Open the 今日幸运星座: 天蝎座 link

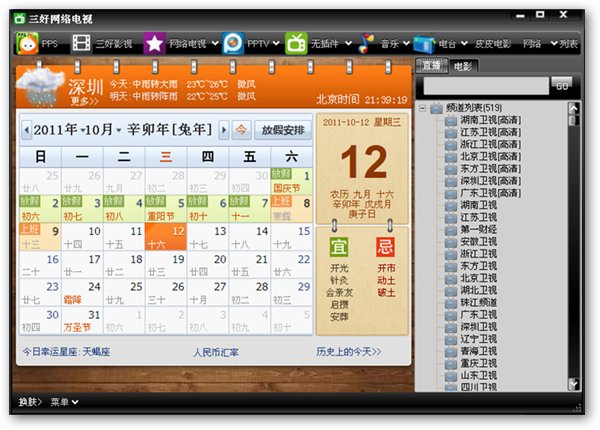[x=66, y=351]
